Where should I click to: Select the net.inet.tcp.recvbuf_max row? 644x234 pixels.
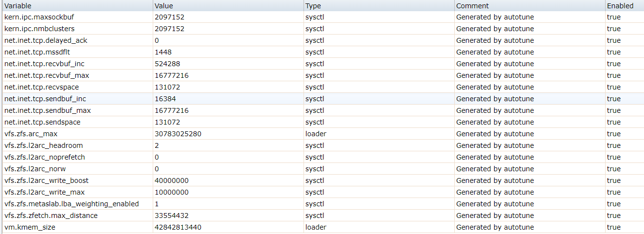pos(47,75)
